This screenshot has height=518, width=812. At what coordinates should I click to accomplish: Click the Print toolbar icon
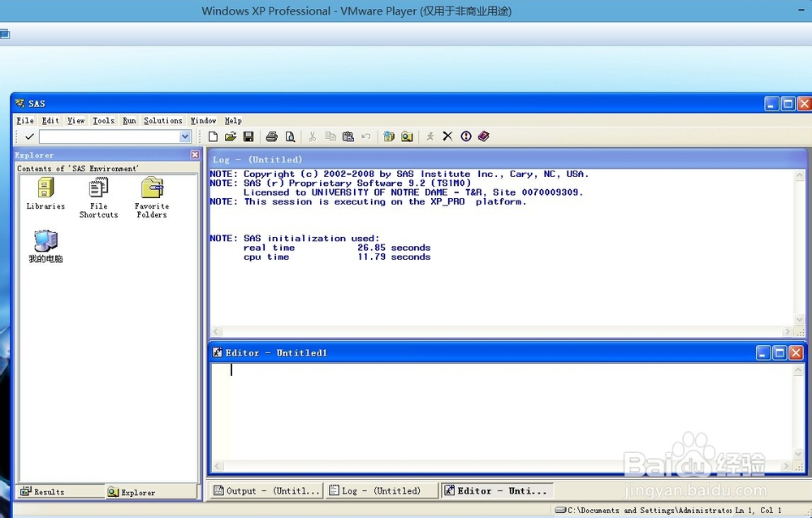coord(272,136)
